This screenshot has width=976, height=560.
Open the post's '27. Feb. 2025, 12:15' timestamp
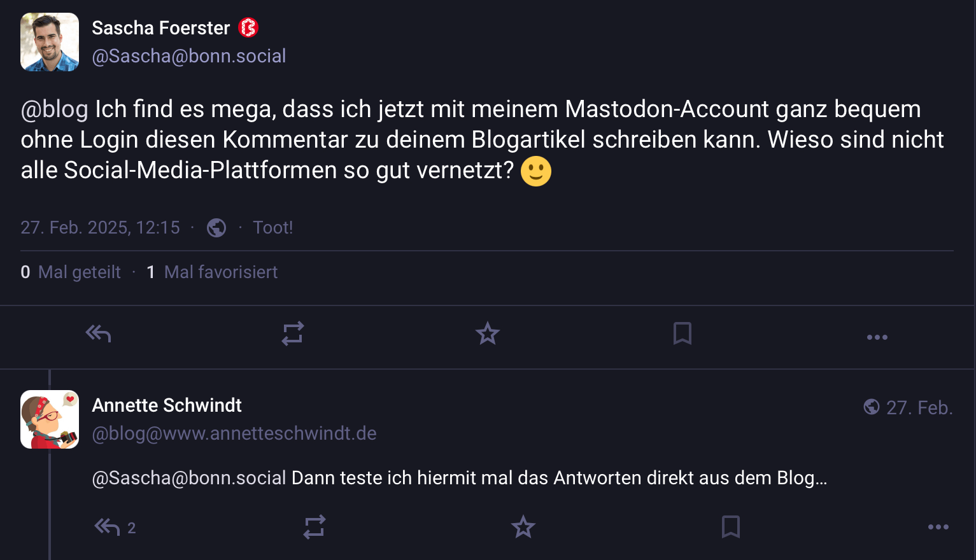pos(100,228)
